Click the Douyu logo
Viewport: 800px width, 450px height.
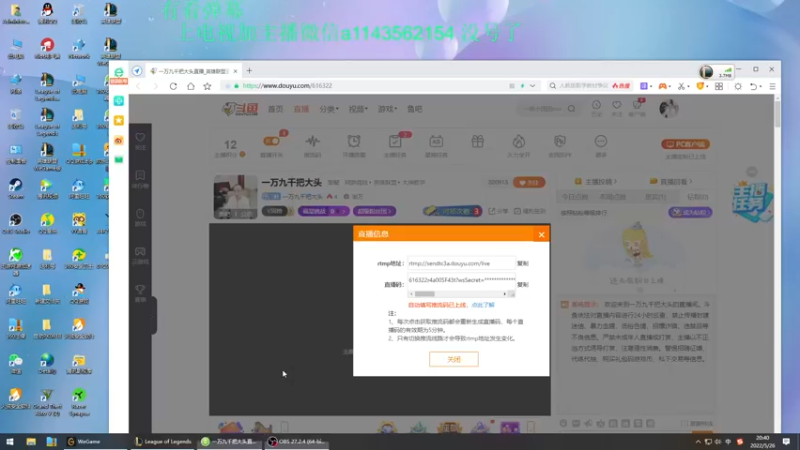[x=240, y=109]
